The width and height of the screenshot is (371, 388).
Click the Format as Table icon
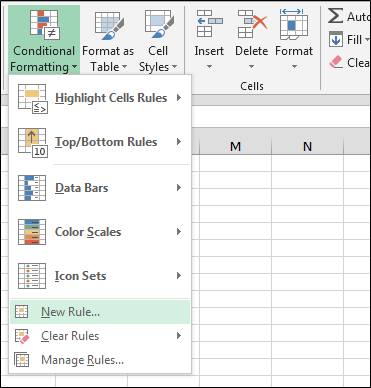tap(109, 25)
